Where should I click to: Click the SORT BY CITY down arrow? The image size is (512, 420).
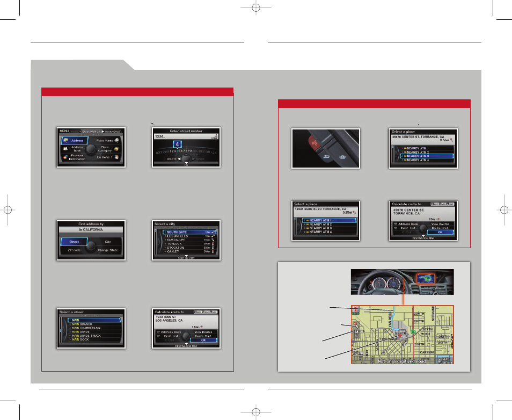pyautogui.click(x=186, y=256)
